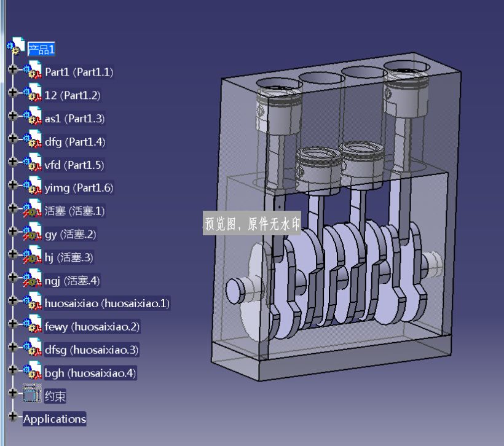Click the part icon for fewy (huosaixiao.2)
Screen dimensions: 504x446
point(32,324)
